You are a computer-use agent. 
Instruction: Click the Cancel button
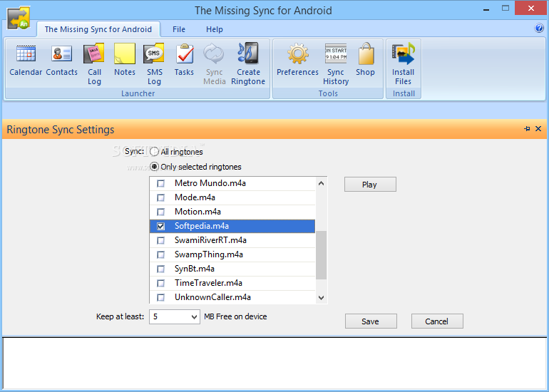437,321
